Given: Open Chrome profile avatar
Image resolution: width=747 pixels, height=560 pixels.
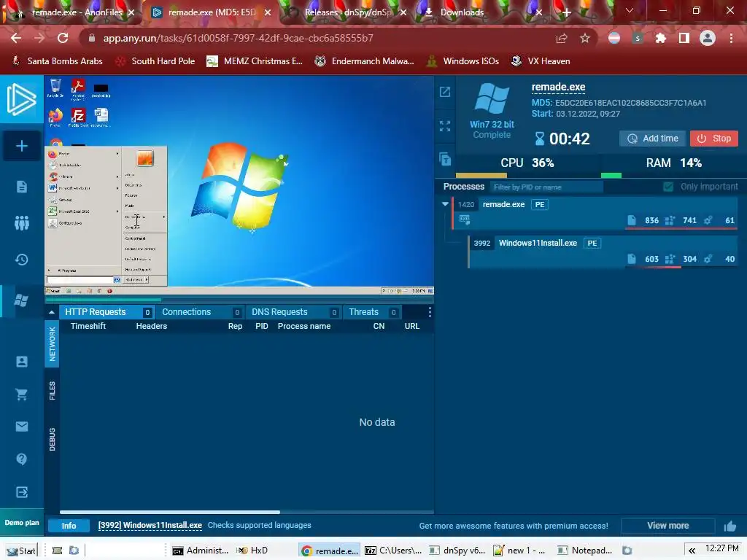Looking at the screenshot, I should tap(708, 38).
